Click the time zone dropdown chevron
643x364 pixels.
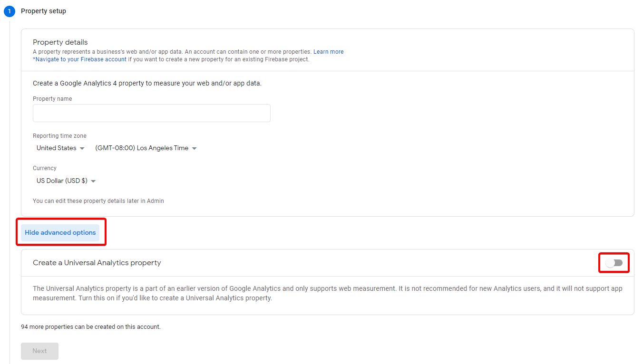click(x=194, y=148)
